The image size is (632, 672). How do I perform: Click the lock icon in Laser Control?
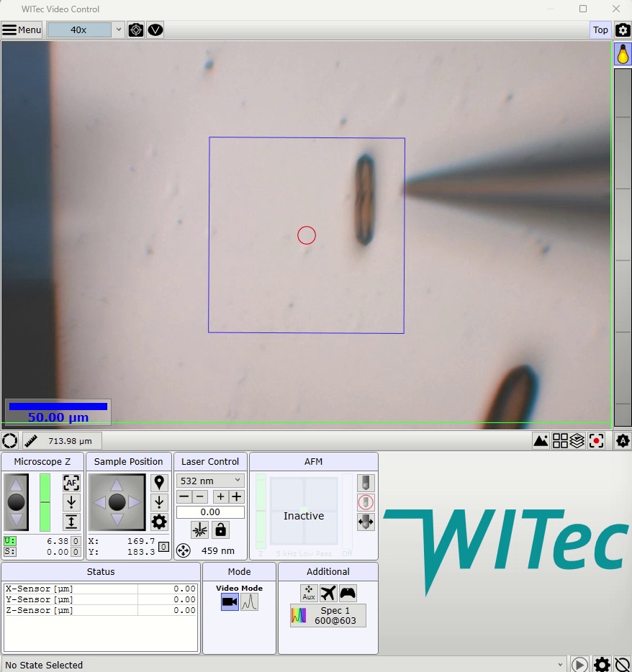[x=220, y=529]
